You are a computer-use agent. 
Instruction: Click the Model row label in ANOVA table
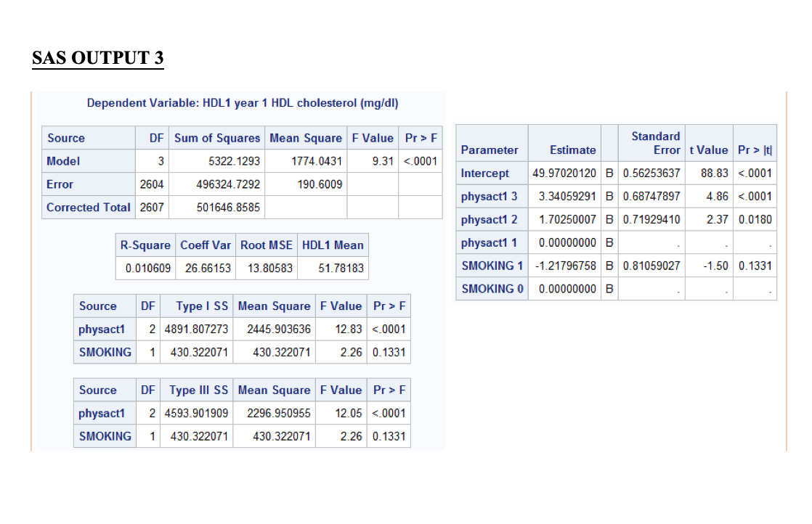click(63, 161)
